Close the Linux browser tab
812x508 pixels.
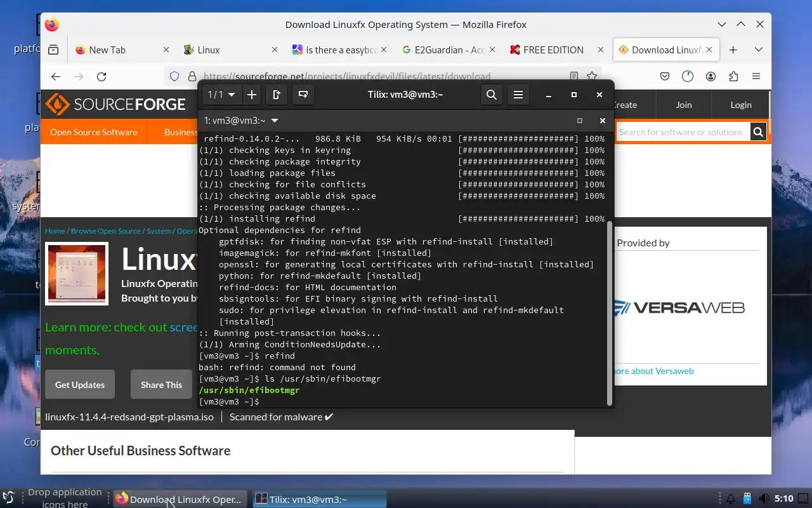274,50
